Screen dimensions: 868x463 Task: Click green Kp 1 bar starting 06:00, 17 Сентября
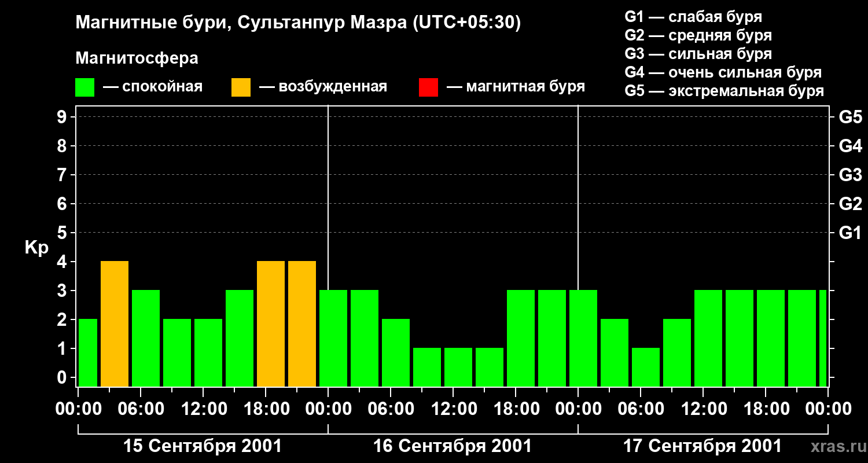click(x=646, y=368)
